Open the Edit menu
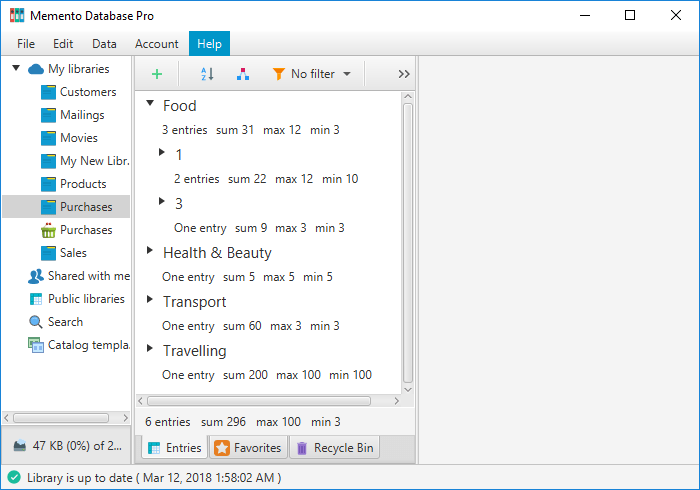Screen dimensions: 700x490 tap(63, 44)
